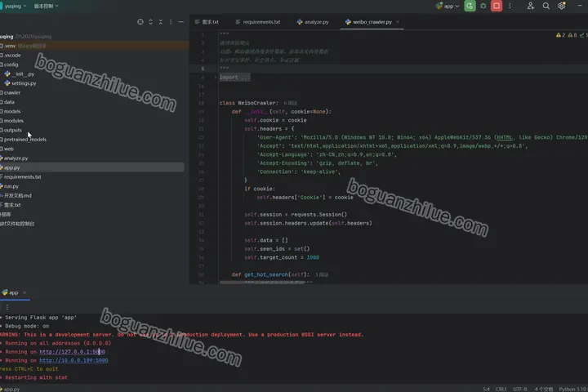The height and width of the screenshot is (392, 588).
Task: Click the get_hot_search usages hint
Action: click(x=322, y=275)
